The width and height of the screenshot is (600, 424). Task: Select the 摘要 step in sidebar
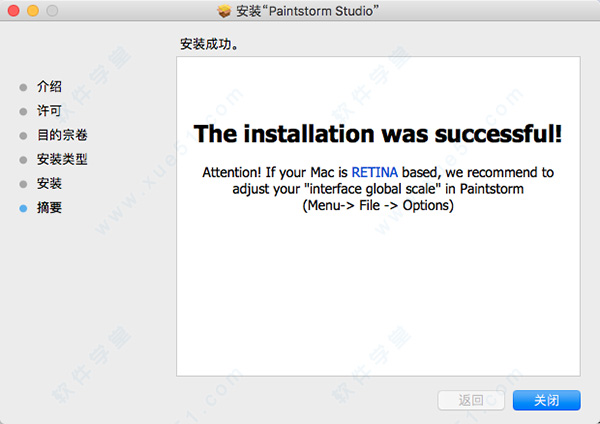49,207
